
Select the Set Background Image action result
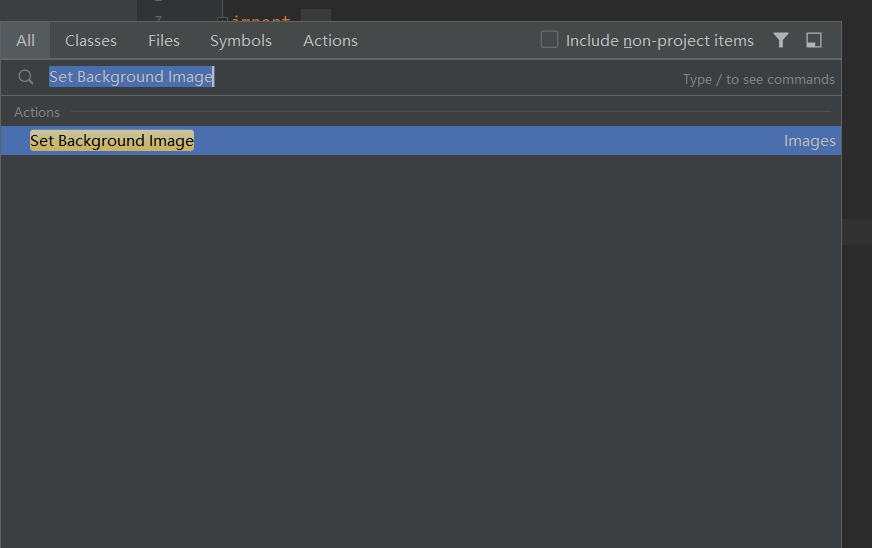pos(421,141)
